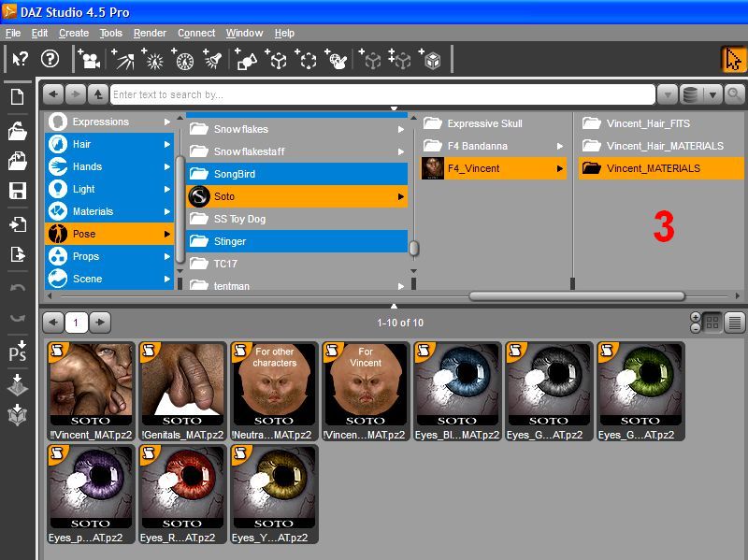
Task: Open a file using the open folder icon
Action: (18, 131)
